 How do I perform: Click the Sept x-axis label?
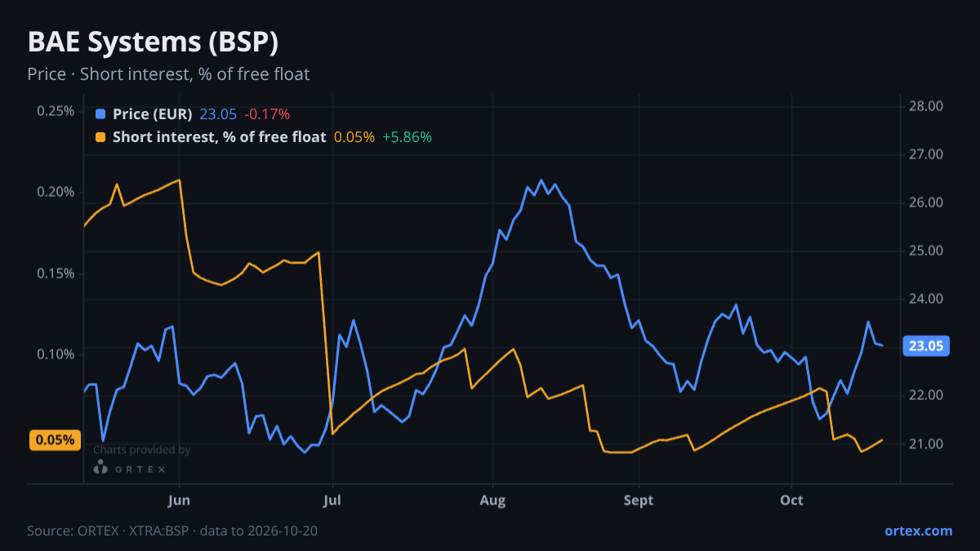tap(639, 500)
